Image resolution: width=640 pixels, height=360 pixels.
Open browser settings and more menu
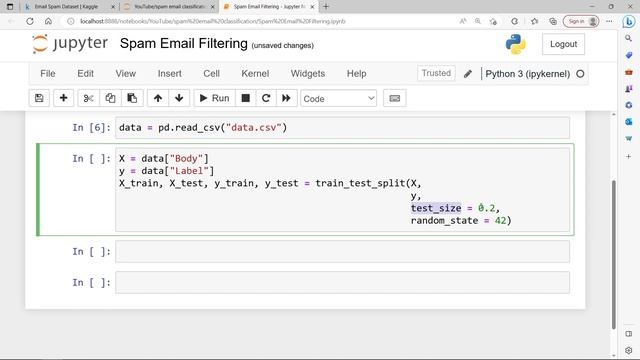(x=609, y=21)
